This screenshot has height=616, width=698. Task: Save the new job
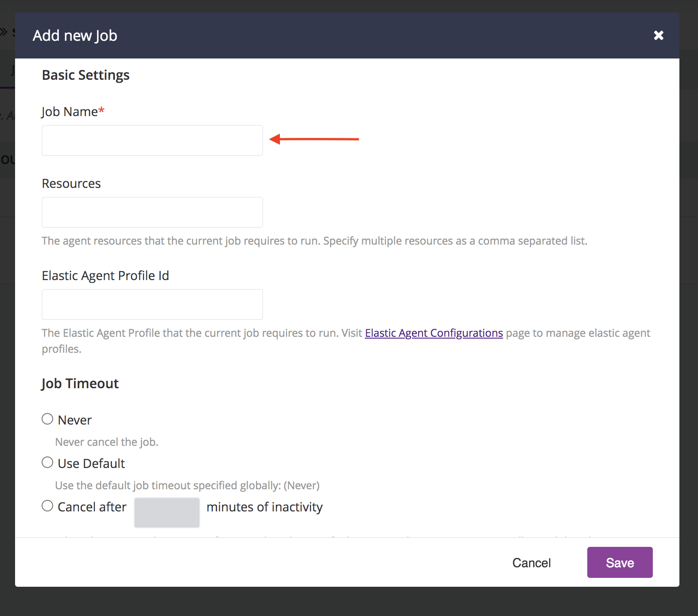620,562
